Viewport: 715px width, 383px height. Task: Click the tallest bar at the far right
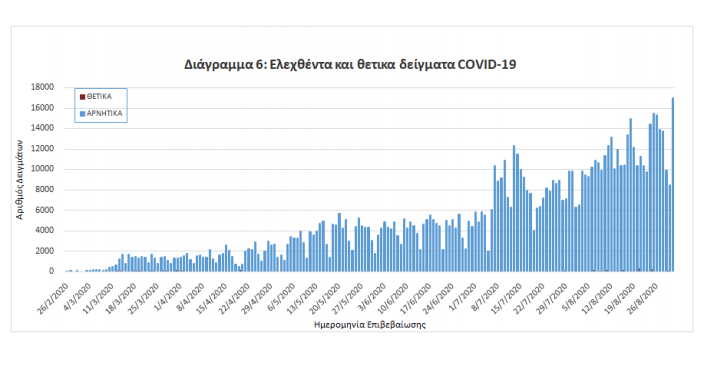coord(673,184)
